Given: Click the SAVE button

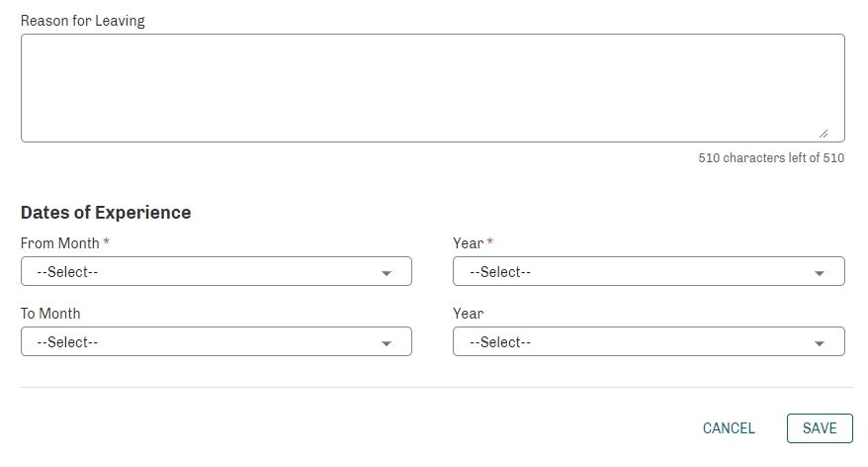Looking at the screenshot, I should (x=820, y=428).
